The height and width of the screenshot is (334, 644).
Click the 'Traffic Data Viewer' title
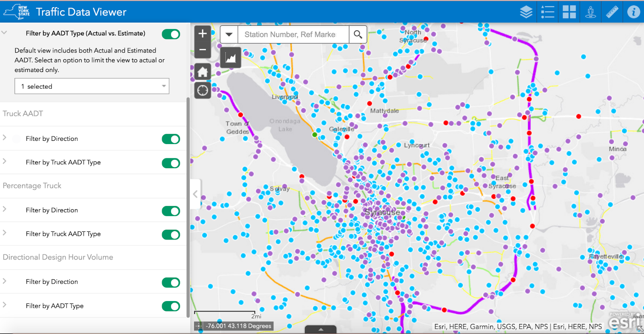coord(81,12)
